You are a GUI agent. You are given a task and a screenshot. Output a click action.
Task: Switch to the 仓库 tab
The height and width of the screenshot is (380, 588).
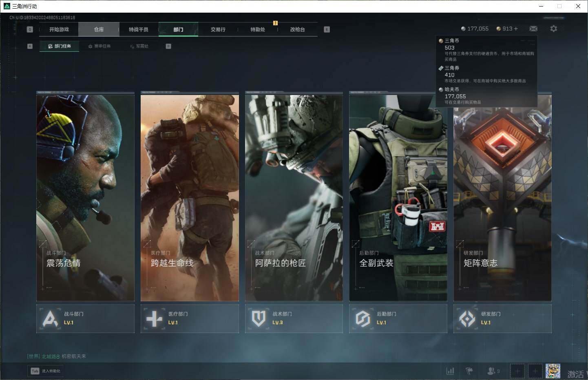click(x=99, y=29)
